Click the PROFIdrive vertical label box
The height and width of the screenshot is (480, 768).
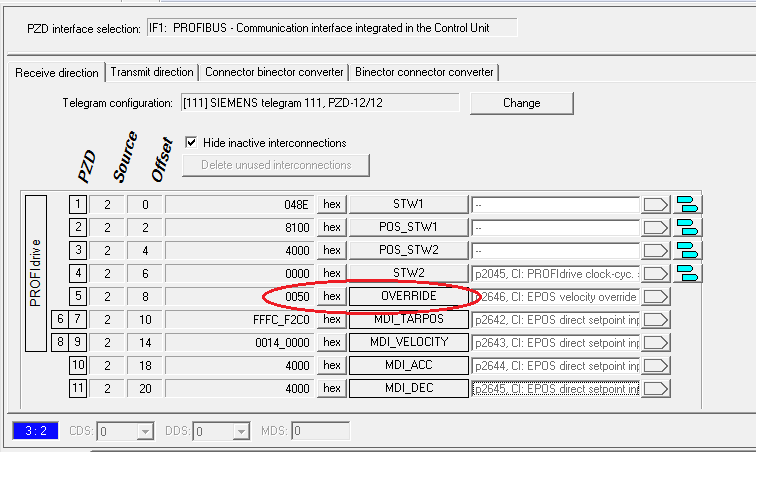coord(36,273)
